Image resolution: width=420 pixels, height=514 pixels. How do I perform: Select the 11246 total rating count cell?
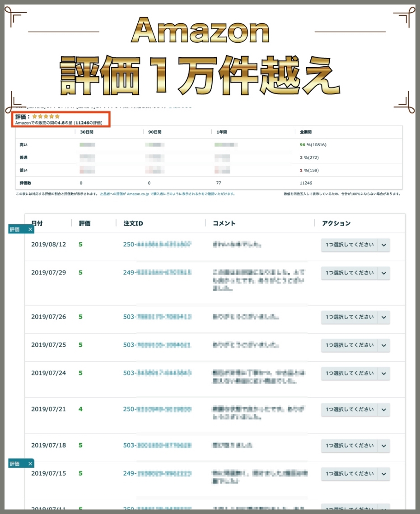(306, 183)
